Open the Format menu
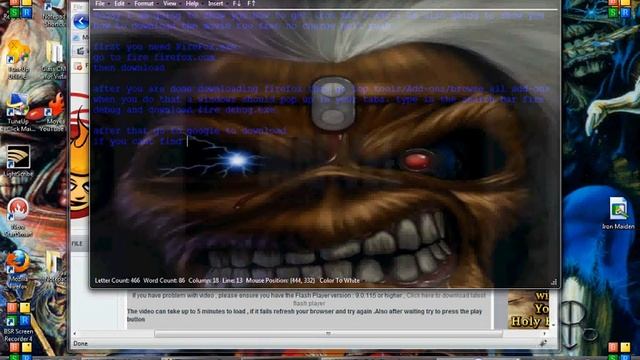This screenshot has height=360, width=640. coord(144,4)
